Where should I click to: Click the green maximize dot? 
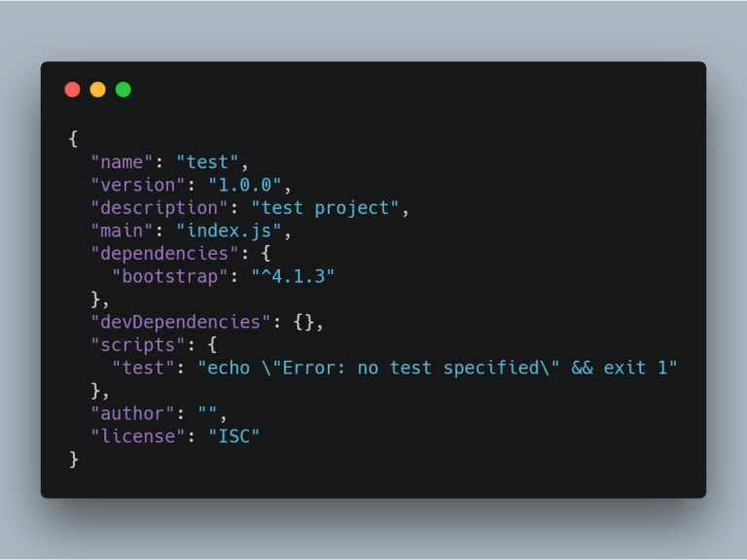(124, 89)
